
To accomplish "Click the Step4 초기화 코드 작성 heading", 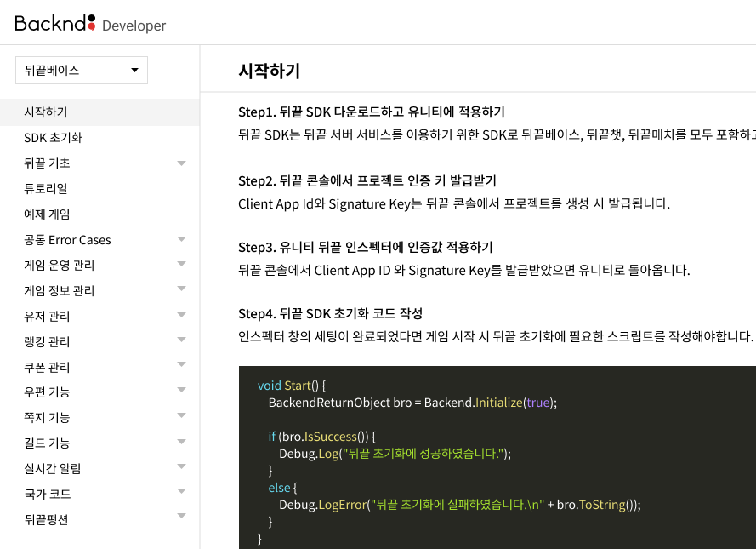I will point(330,313).
